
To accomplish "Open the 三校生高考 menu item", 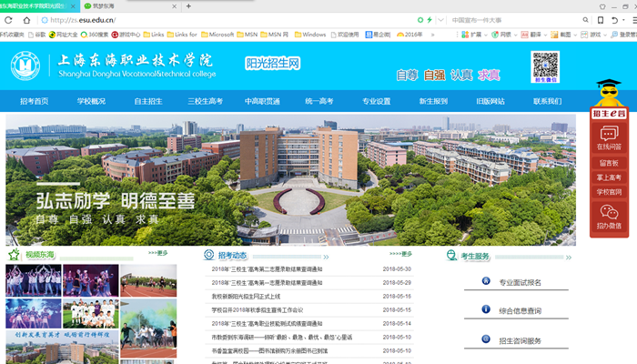I will click(x=205, y=101).
